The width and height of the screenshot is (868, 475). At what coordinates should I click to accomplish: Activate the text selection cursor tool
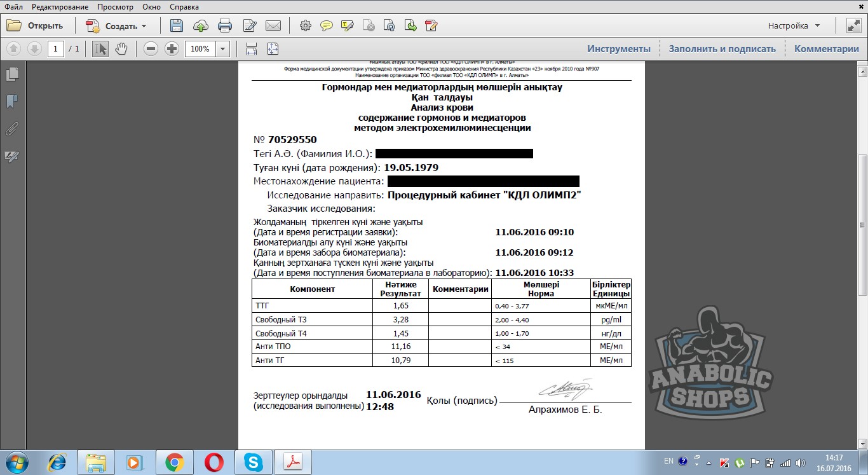click(x=100, y=49)
